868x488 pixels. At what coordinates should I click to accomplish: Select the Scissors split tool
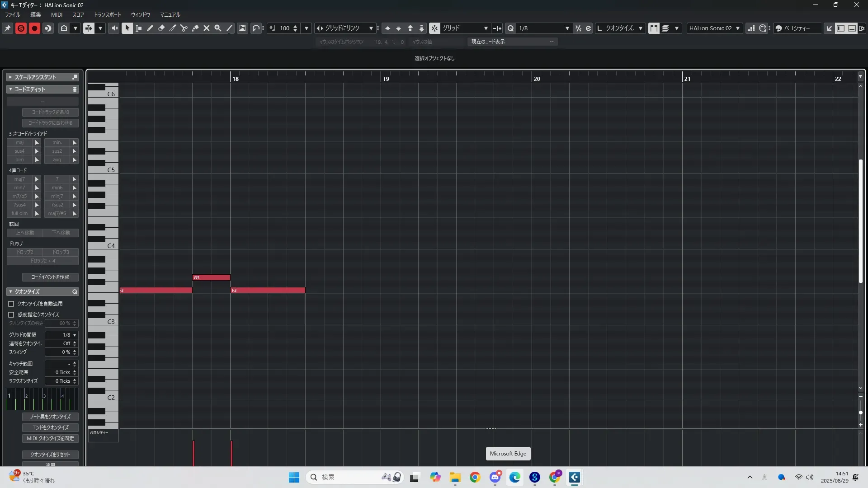184,28
